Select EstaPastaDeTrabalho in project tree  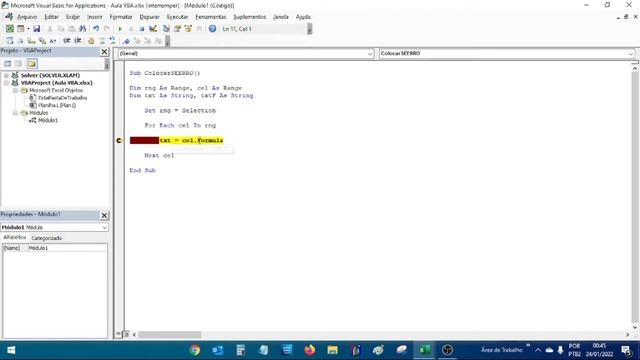[x=62, y=98]
